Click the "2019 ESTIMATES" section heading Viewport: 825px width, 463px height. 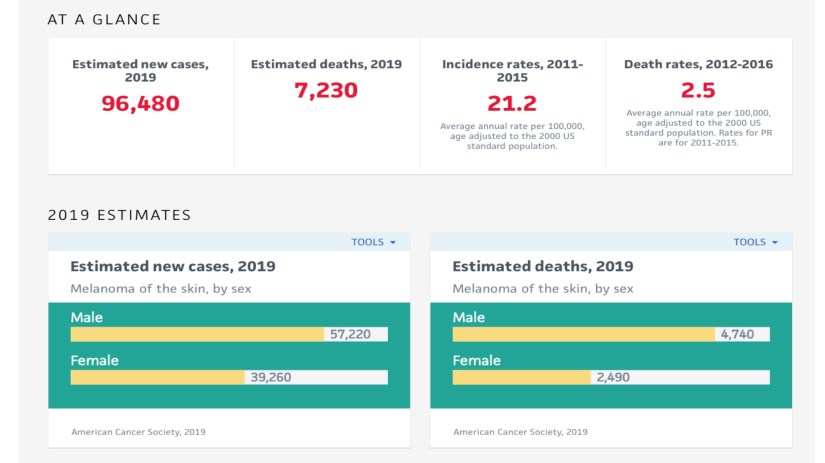(x=119, y=215)
